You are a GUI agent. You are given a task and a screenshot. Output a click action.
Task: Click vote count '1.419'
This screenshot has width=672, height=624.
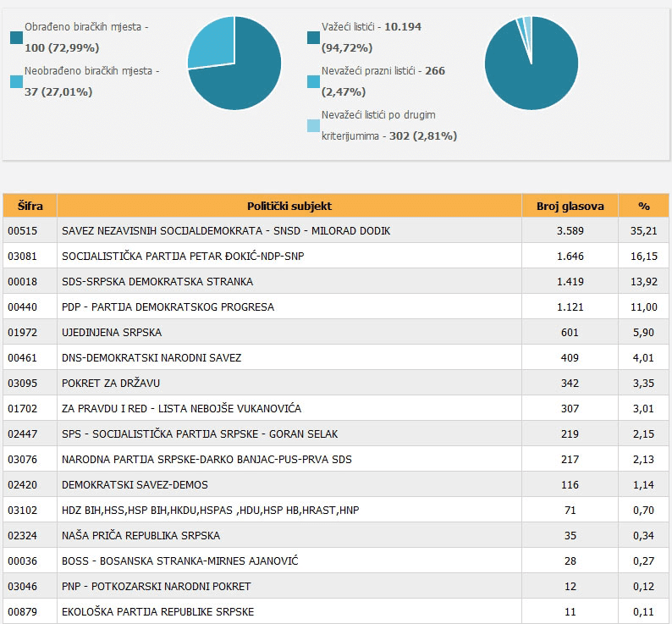570,281
